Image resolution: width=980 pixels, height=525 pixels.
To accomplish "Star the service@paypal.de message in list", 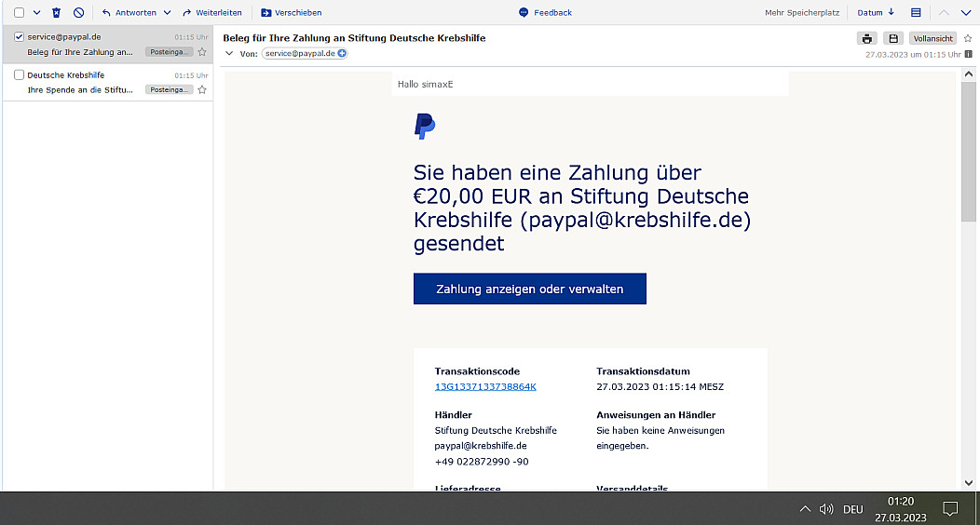I will [x=202, y=52].
